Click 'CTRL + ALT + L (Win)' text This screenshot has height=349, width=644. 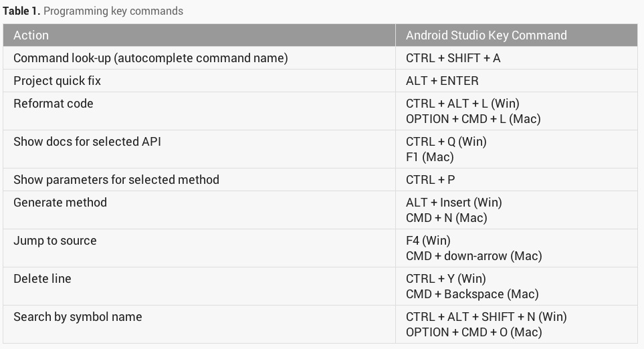click(x=462, y=104)
